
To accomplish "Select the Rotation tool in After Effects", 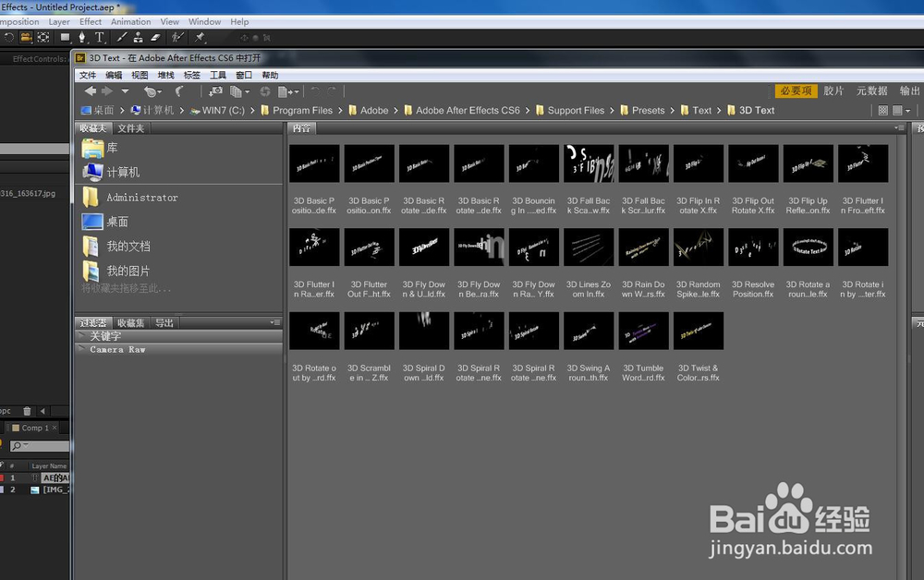I will [x=9, y=38].
